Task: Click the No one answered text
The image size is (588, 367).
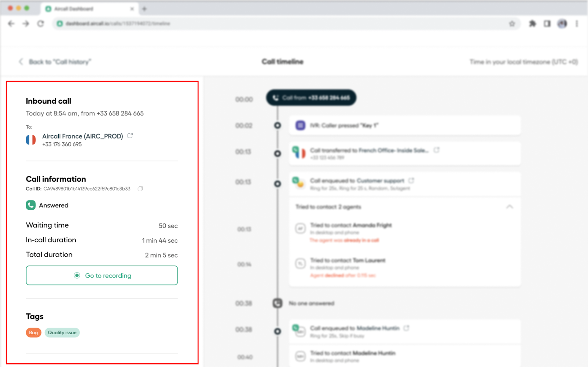Action: coord(312,303)
